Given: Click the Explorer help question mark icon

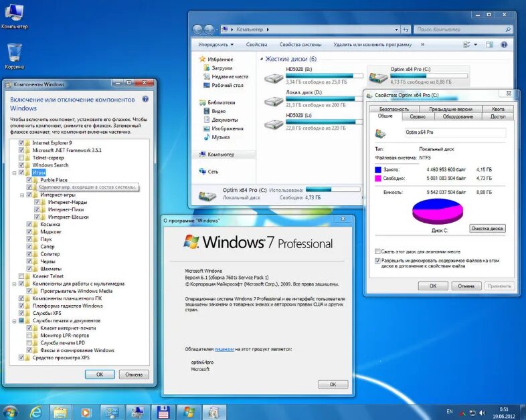Looking at the screenshot, I should 504,45.
